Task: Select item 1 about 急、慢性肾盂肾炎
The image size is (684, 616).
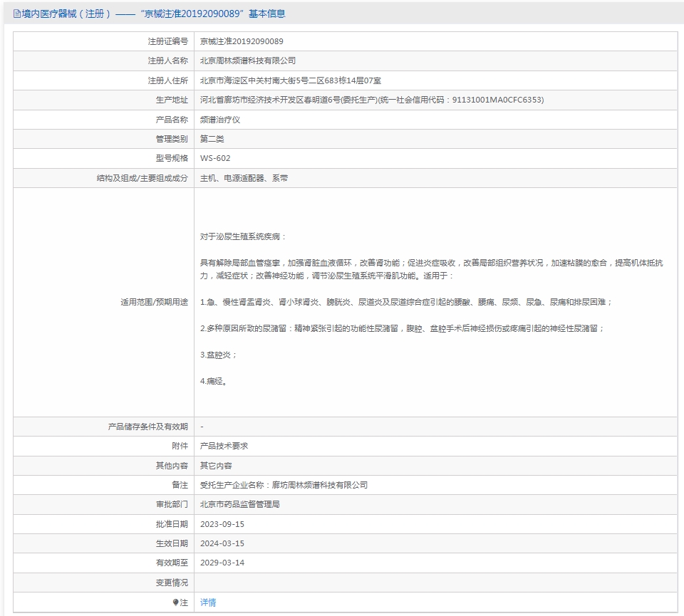Action: [x=406, y=302]
